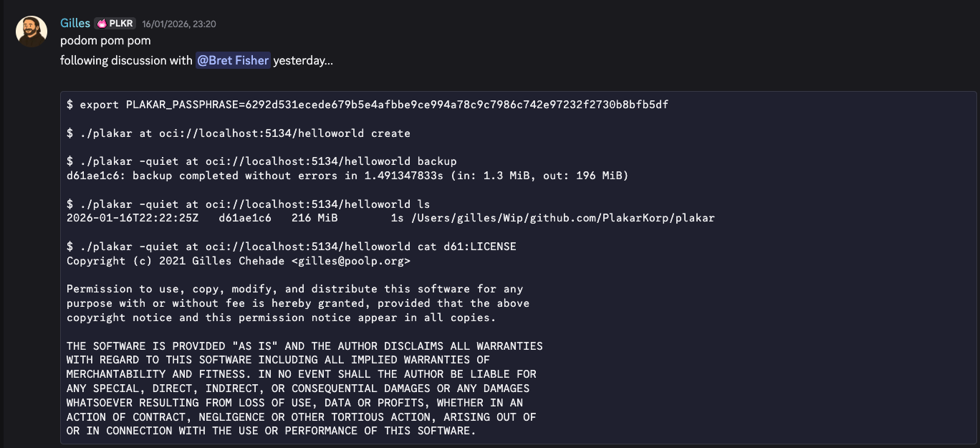Click the plakar helloworld ls command line
Screen dimensions: 980x448
(x=249, y=204)
